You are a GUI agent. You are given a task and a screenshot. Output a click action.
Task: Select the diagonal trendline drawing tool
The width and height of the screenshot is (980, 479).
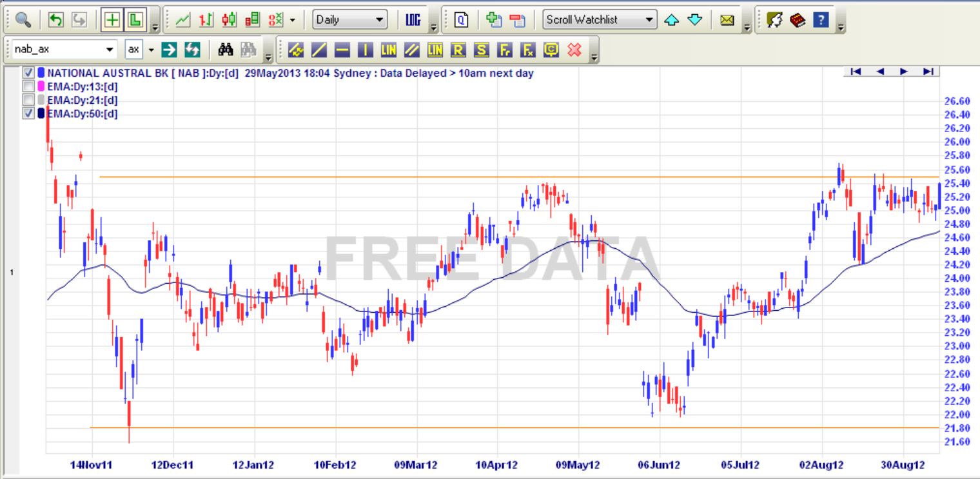click(319, 49)
